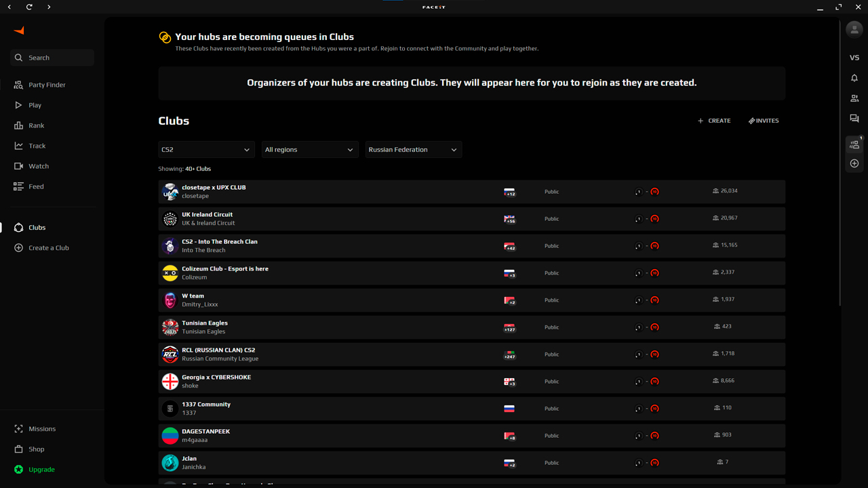Screen dimensions: 868x488
Task: Expand the Russian Federation country dropdown
Action: click(x=413, y=149)
